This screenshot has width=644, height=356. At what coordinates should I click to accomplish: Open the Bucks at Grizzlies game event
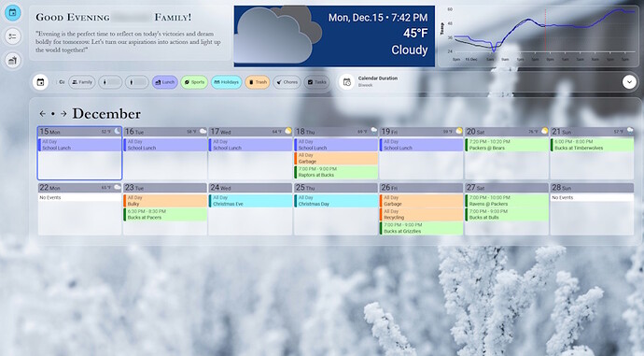tap(421, 228)
